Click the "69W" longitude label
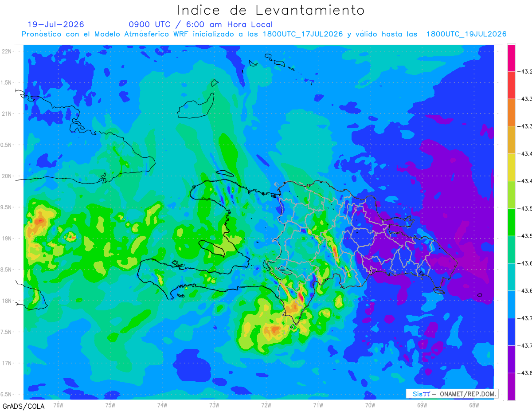 pyautogui.click(x=422, y=405)
